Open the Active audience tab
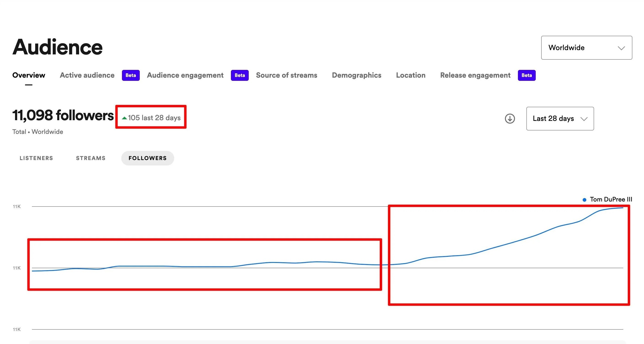Image resolution: width=644 pixels, height=344 pixels. [x=87, y=75]
